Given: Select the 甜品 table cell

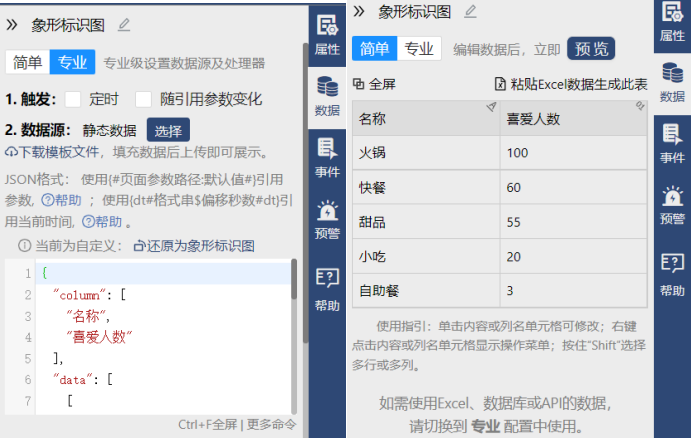Looking at the screenshot, I should point(426,222).
